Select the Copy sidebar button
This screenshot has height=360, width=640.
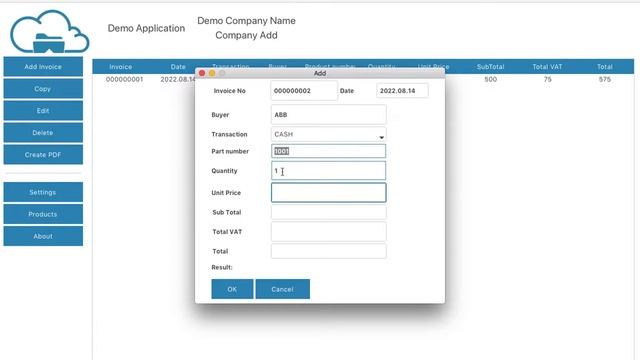coord(43,89)
